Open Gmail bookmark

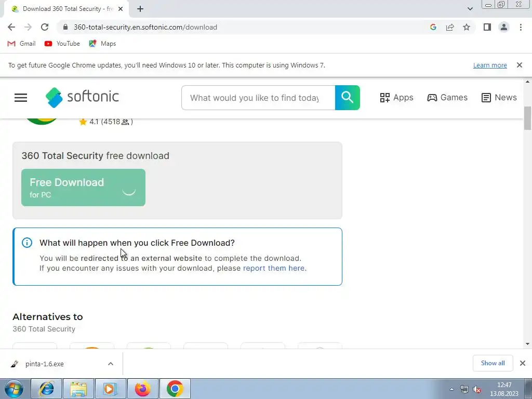[x=21, y=44]
